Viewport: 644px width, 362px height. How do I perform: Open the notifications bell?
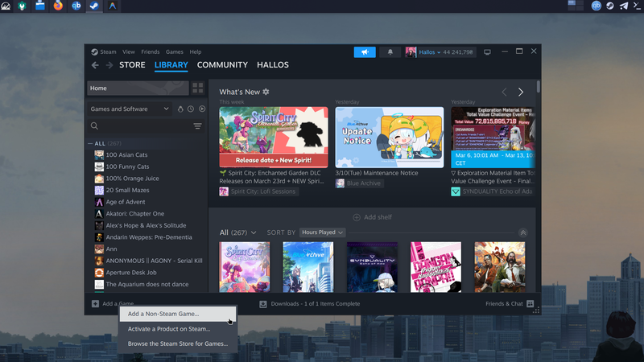[390, 52]
